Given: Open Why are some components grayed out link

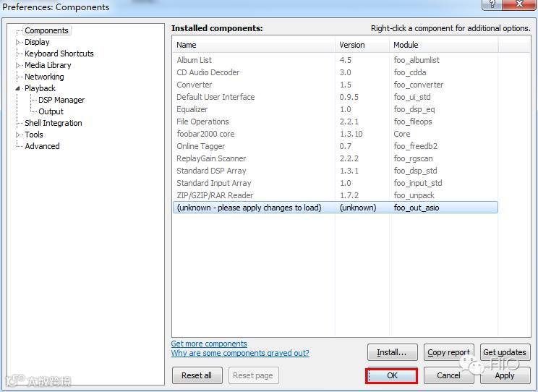Looking at the screenshot, I should (240, 353).
